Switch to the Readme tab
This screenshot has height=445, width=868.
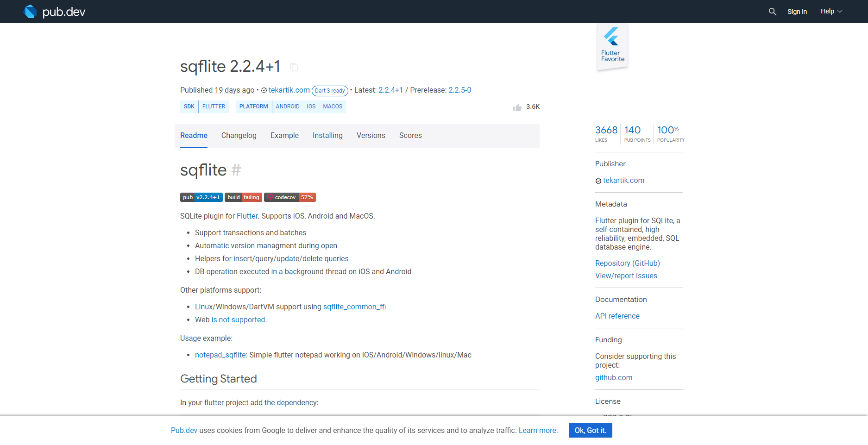[194, 136]
